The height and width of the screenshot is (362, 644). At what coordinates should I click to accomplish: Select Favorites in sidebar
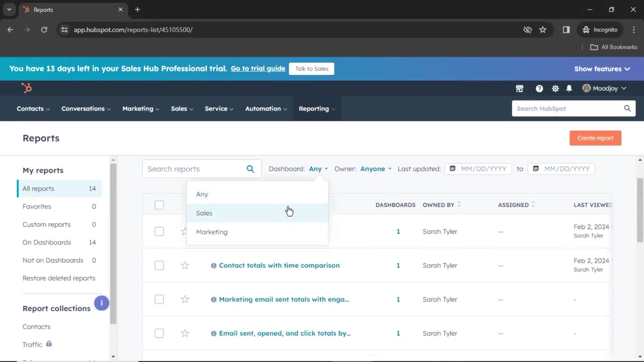pos(59,206)
